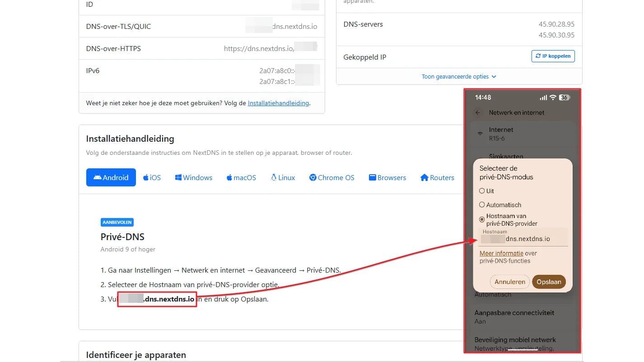Click the Identificeer je apparaten heading
This screenshot has height=362, width=644.
pos(136,355)
